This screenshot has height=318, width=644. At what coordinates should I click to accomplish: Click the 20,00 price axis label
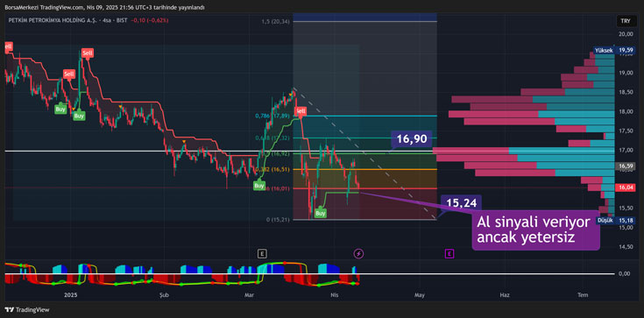[x=625, y=34]
